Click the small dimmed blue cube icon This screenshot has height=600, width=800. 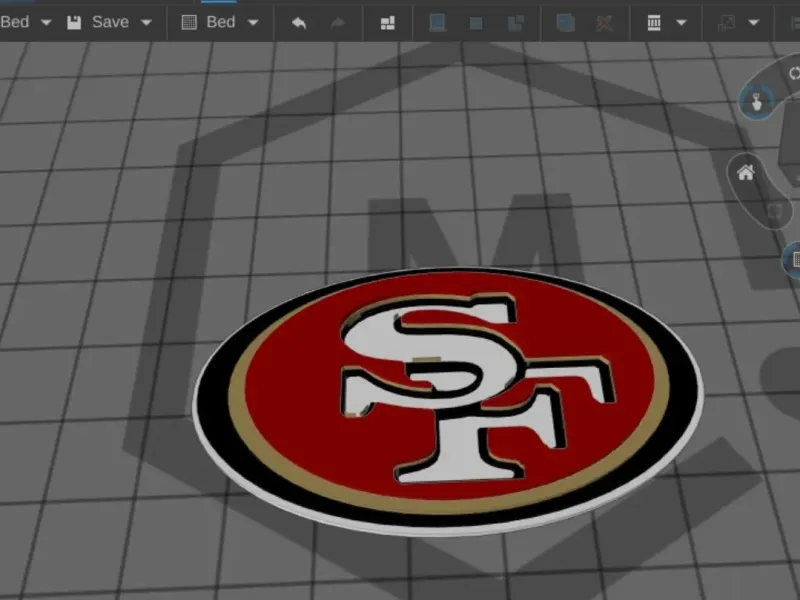tap(476, 23)
